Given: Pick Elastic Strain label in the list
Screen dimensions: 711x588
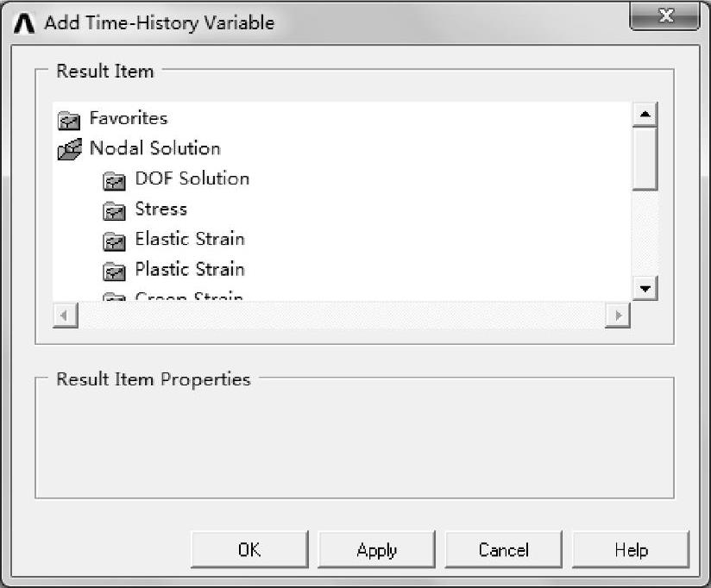Looking at the screenshot, I should click(190, 239).
